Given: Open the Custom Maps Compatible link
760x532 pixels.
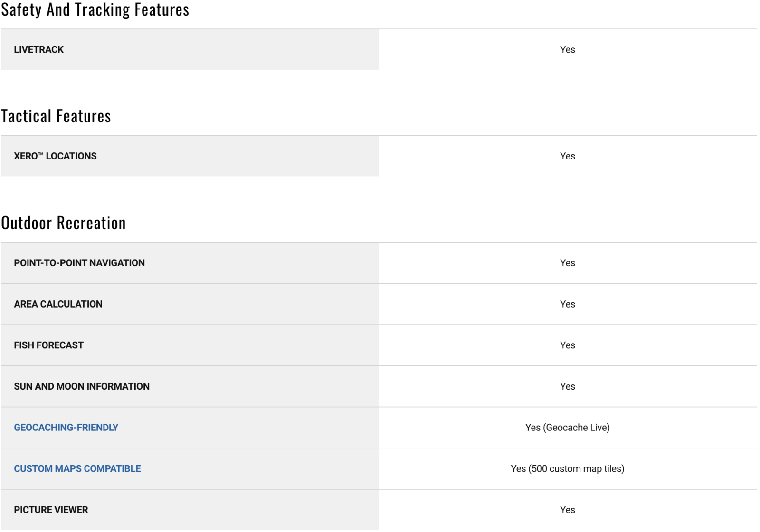Looking at the screenshot, I should pyautogui.click(x=77, y=469).
